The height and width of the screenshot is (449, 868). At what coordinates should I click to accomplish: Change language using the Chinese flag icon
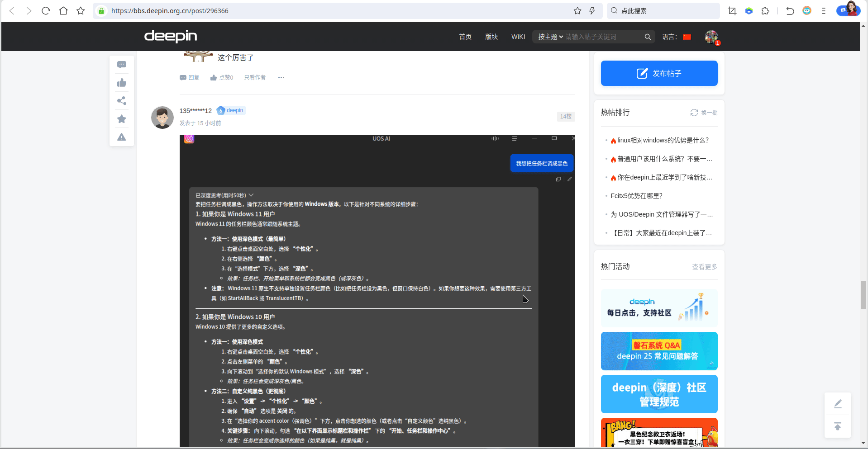click(x=687, y=37)
